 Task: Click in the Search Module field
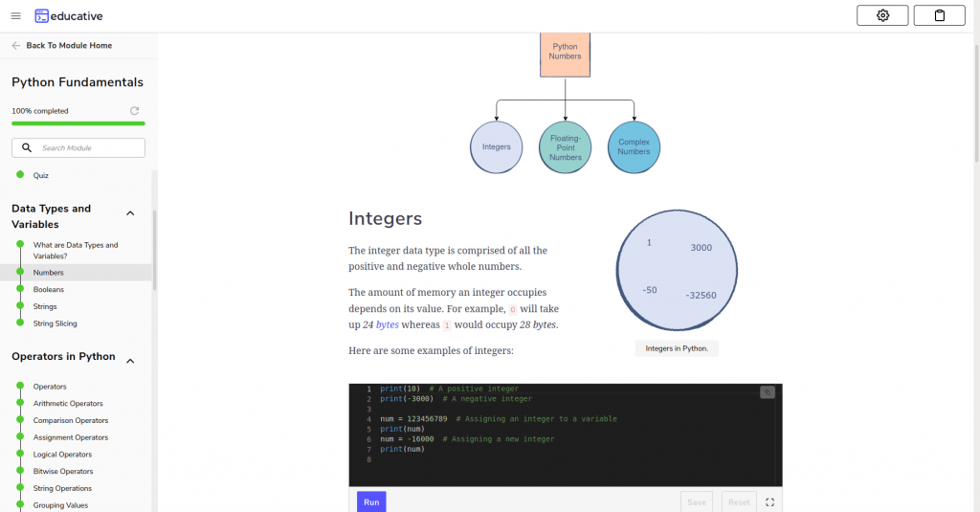pos(78,147)
